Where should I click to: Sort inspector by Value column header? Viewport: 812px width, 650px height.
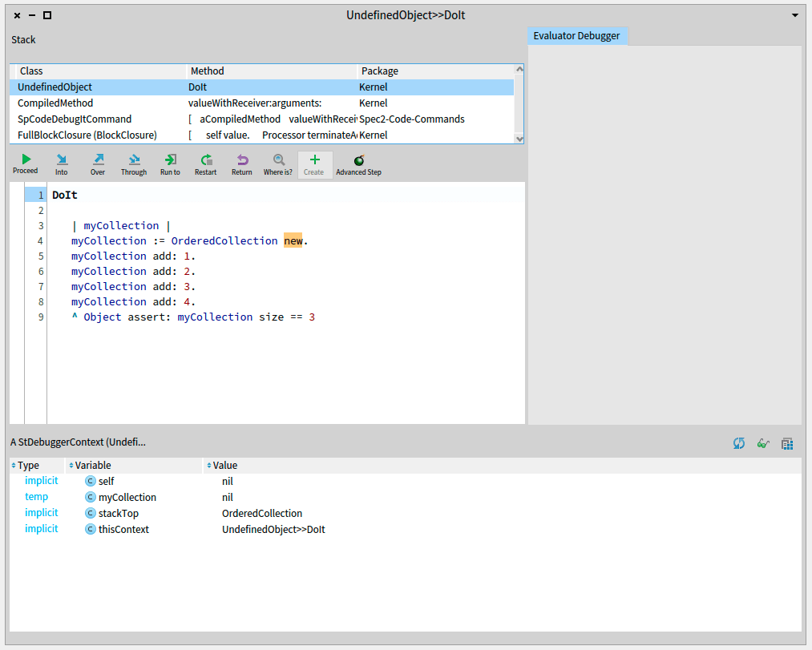224,466
